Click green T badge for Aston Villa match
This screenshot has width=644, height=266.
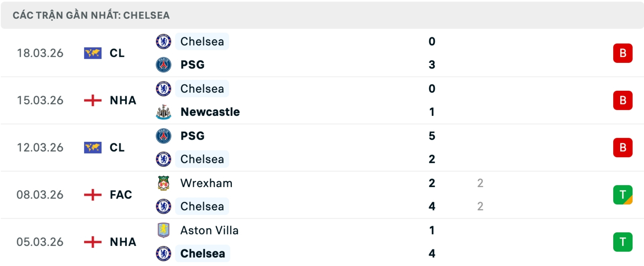[623, 242]
